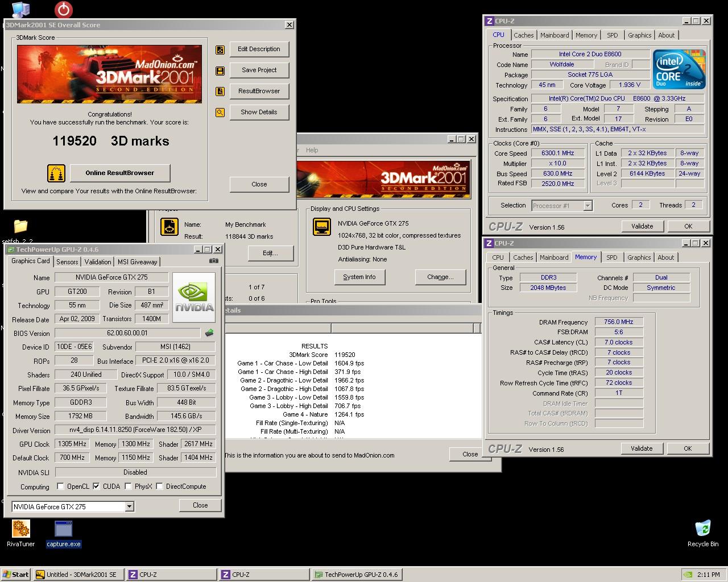
Task: Switch to the Mainboard tab in top CPU-Z window
Action: [x=555, y=35]
